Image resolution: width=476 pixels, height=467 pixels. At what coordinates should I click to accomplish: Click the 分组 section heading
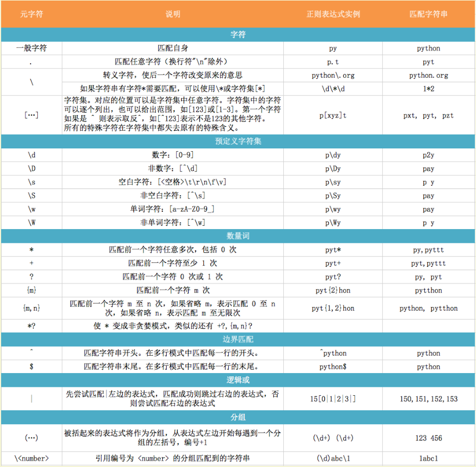238,417
